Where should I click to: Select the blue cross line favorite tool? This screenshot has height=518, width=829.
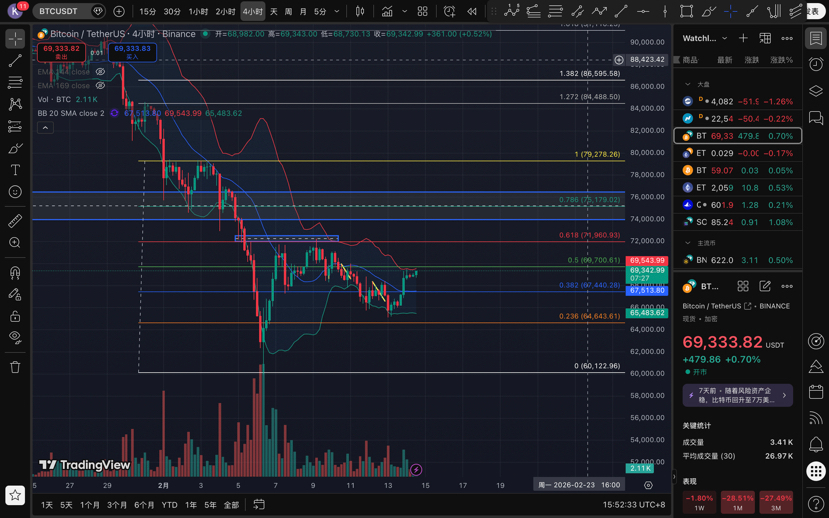point(730,11)
